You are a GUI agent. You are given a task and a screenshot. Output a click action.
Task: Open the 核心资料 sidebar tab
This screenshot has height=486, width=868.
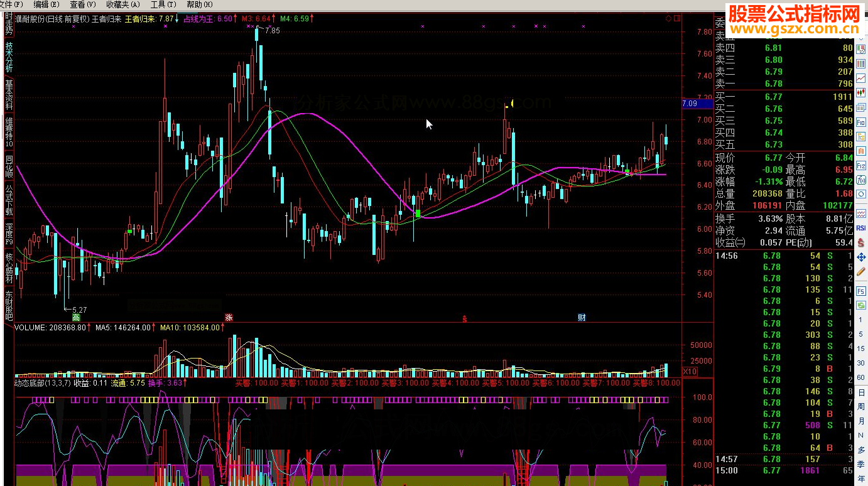click(x=9, y=267)
